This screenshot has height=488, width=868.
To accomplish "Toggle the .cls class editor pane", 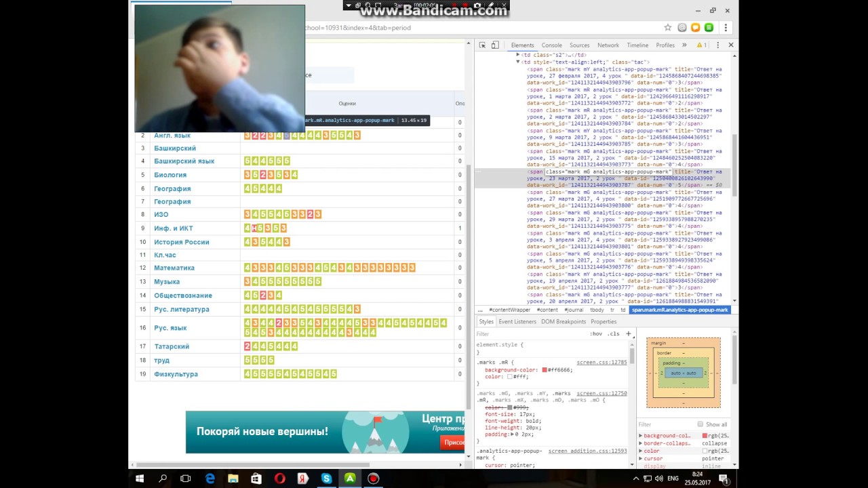I will click(613, 333).
